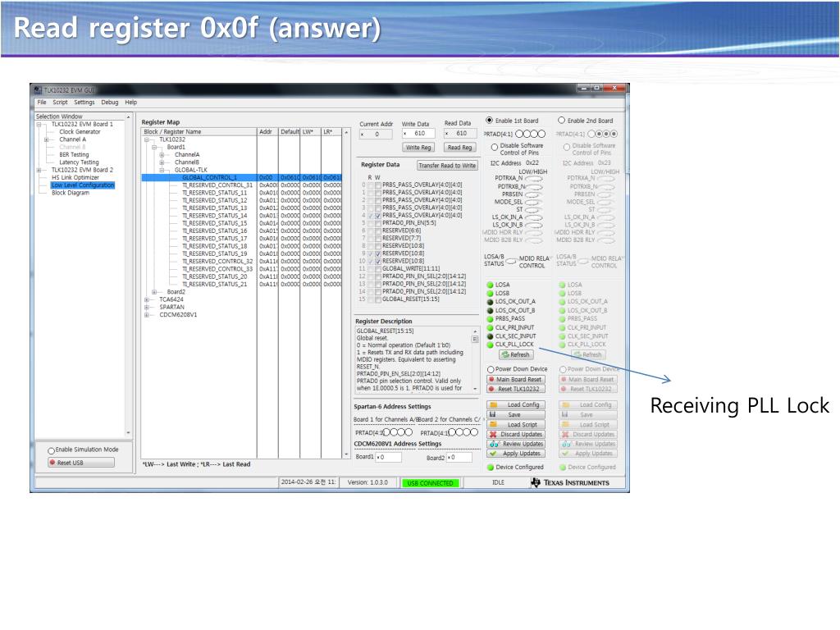Screen dimensions: 840x630
Task: Click the Transfer Read to Write button
Action: tap(447, 166)
